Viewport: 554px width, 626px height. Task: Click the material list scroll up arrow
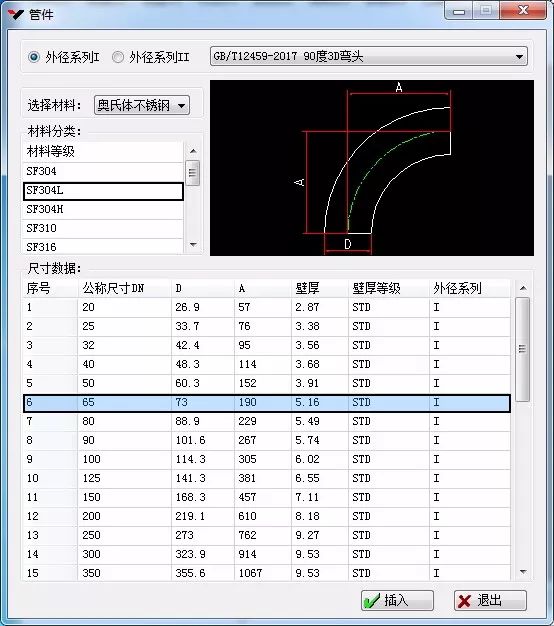pyautogui.click(x=193, y=151)
